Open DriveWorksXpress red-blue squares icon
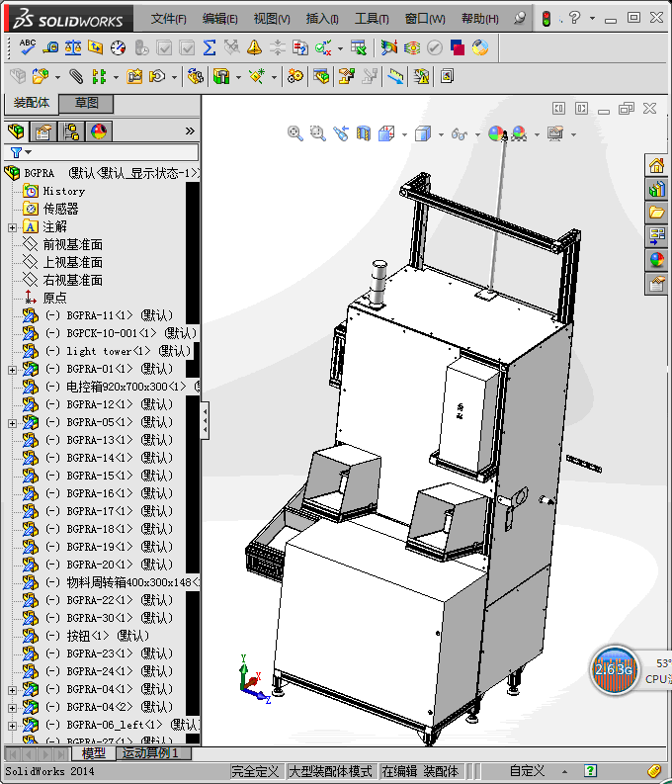 (458, 48)
